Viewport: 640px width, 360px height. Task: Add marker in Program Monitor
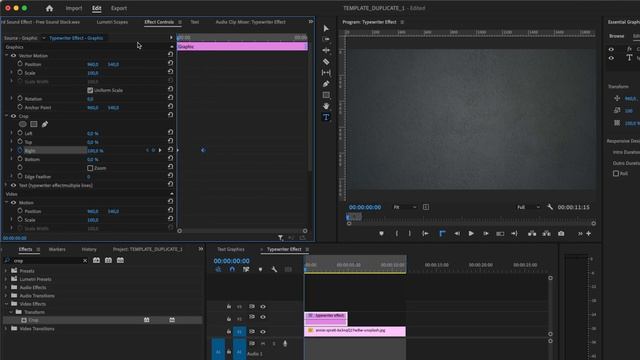click(x=381, y=233)
